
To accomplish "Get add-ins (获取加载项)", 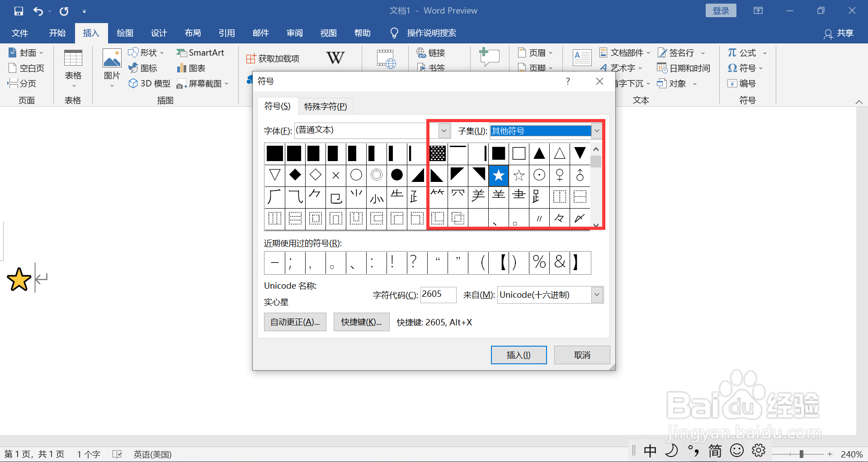I will tap(273, 58).
